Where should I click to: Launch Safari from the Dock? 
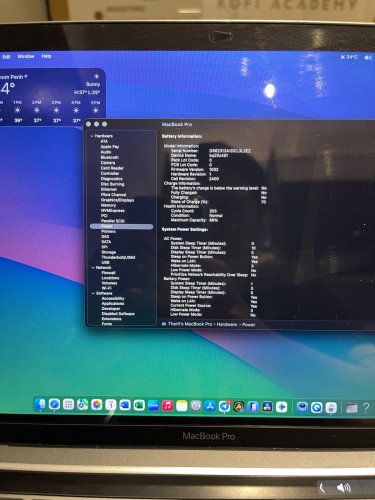pyautogui.click(x=54, y=405)
